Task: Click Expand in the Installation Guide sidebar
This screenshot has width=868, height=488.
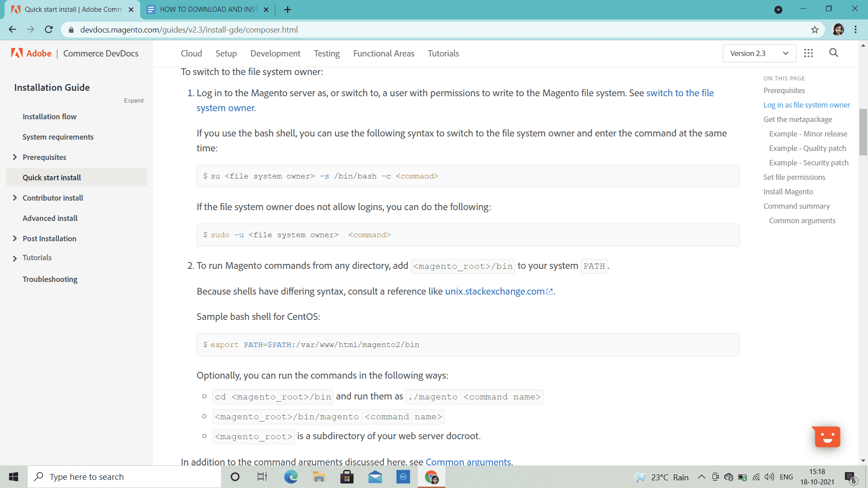Action: [x=134, y=100]
